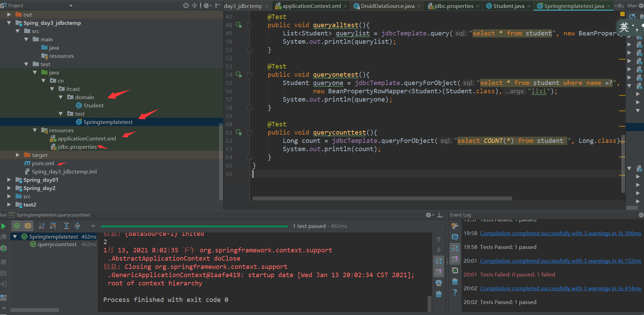Open link Compilation completed in 4s 152ms
This screenshot has height=315, width=644.
pyautogui.click(x=560, y=261)
